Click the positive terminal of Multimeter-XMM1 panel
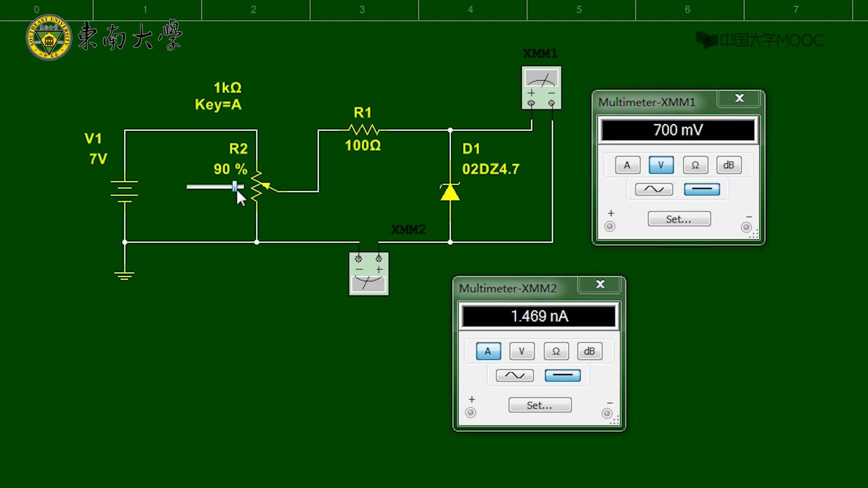The width and height of the screenshot is (868, 488). click(x=610, y=226)
